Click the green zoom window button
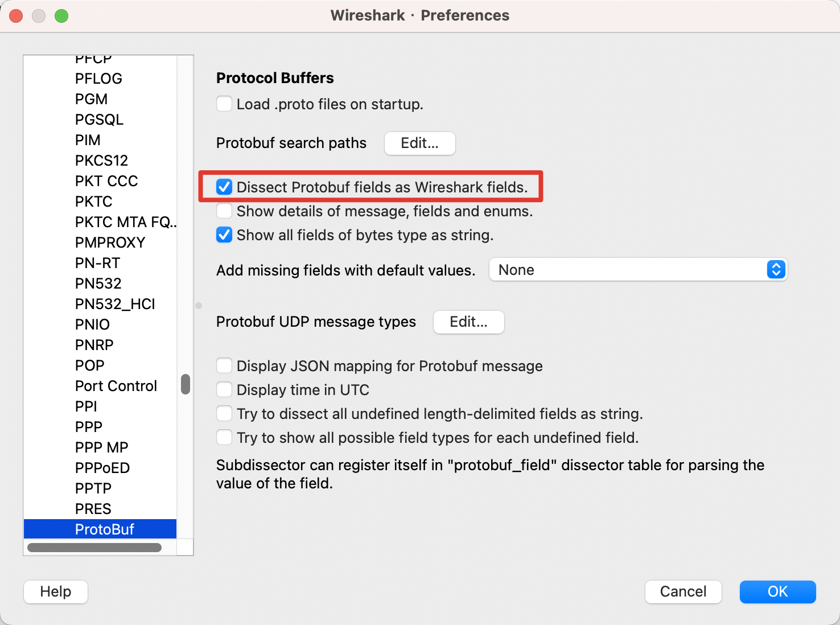This screenshot has width=840, height=625. (61, 16)
